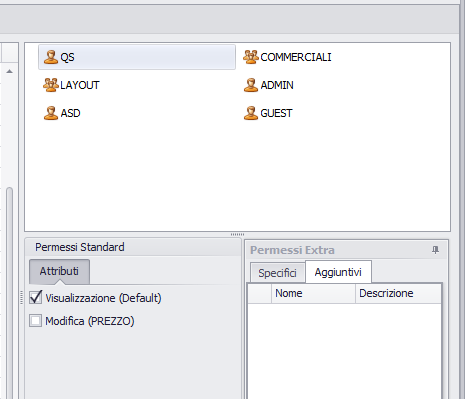465x399 pixels.
Task: Open the Attributi tab
Action: click(59, 271)
